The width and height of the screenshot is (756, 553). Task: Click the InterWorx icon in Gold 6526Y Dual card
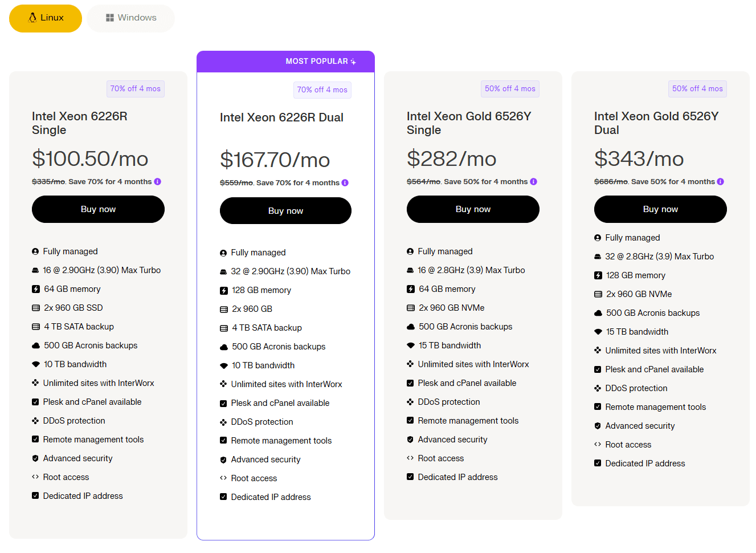coord(598,351)
